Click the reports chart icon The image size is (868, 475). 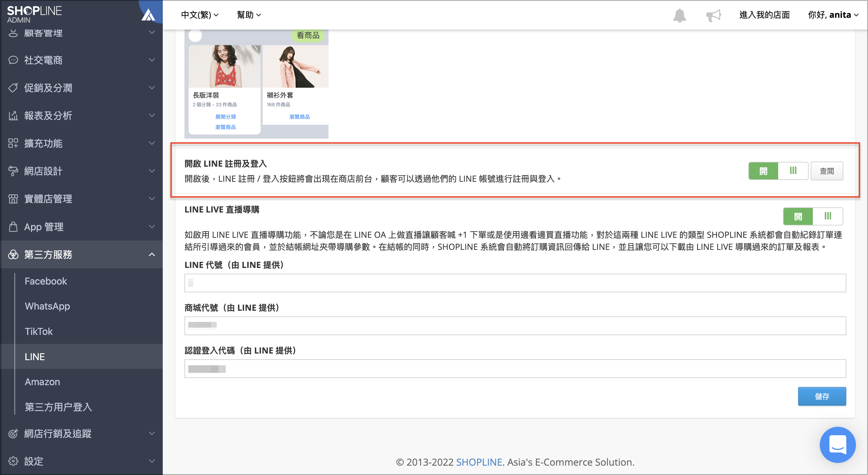(x=13, y=115)
